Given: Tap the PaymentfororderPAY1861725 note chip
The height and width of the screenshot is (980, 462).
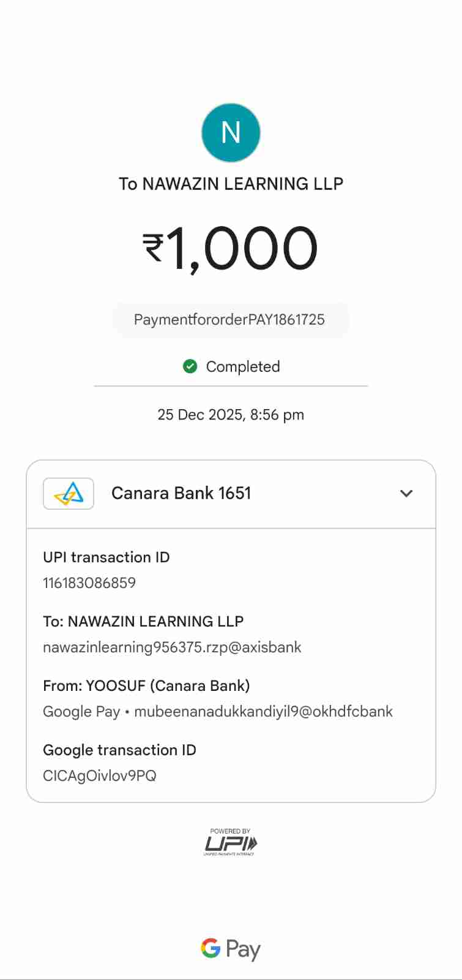Looking at the screenshot, I should tap(230, 320).
